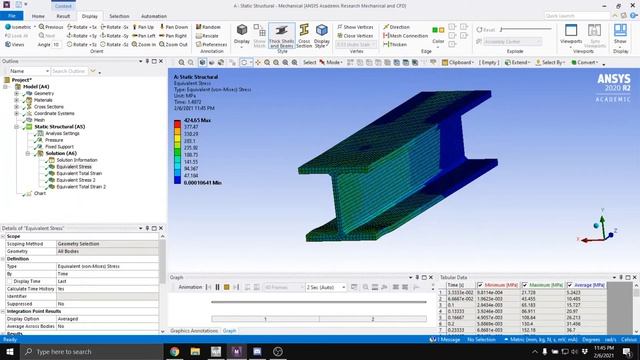Toggle the Display Time checkbox in Details

pyautogui.click(x=9, y=281)
